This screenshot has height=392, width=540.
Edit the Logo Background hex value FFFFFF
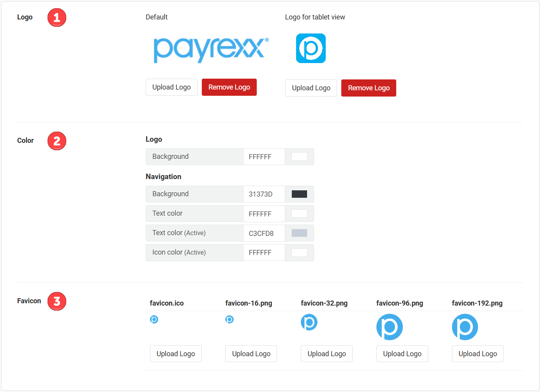point(264,156)
